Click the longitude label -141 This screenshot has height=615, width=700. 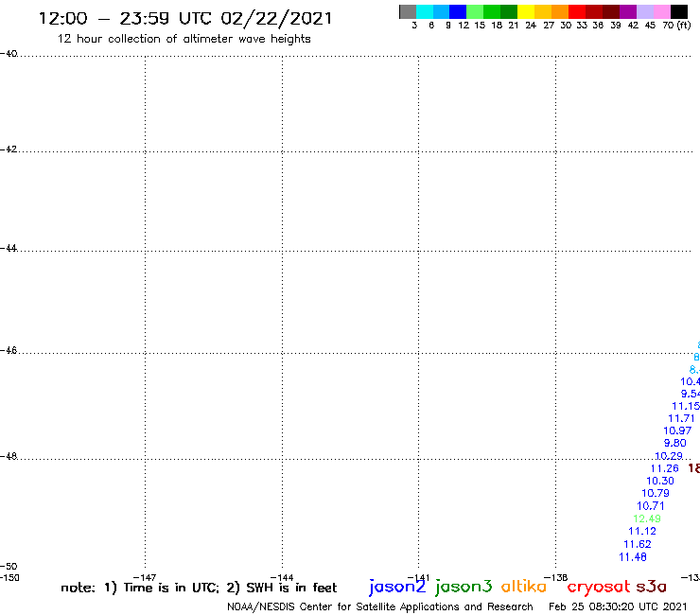click(418, 577)
